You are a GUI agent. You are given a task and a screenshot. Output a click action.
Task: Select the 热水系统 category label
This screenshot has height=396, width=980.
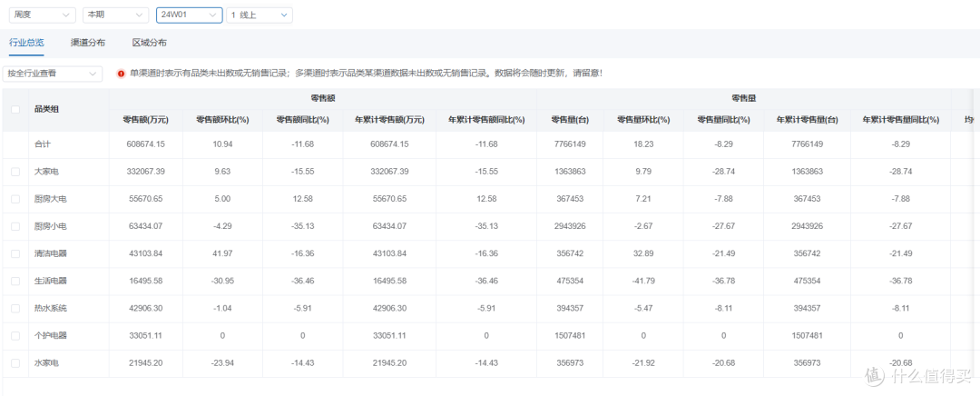pos(50,309)
